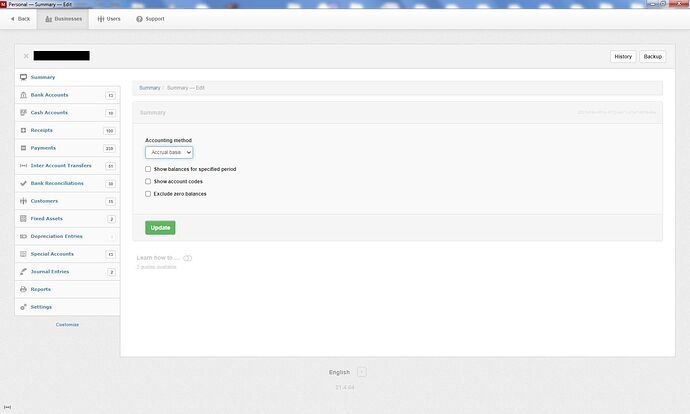Switch to the Businesses tab

(x=63, y=19)
